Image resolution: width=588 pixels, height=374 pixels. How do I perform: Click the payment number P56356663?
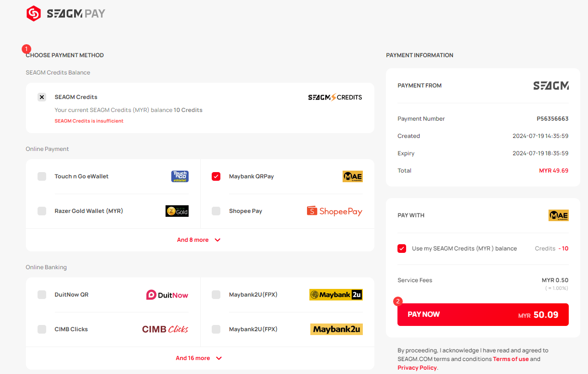click(552, 119)
